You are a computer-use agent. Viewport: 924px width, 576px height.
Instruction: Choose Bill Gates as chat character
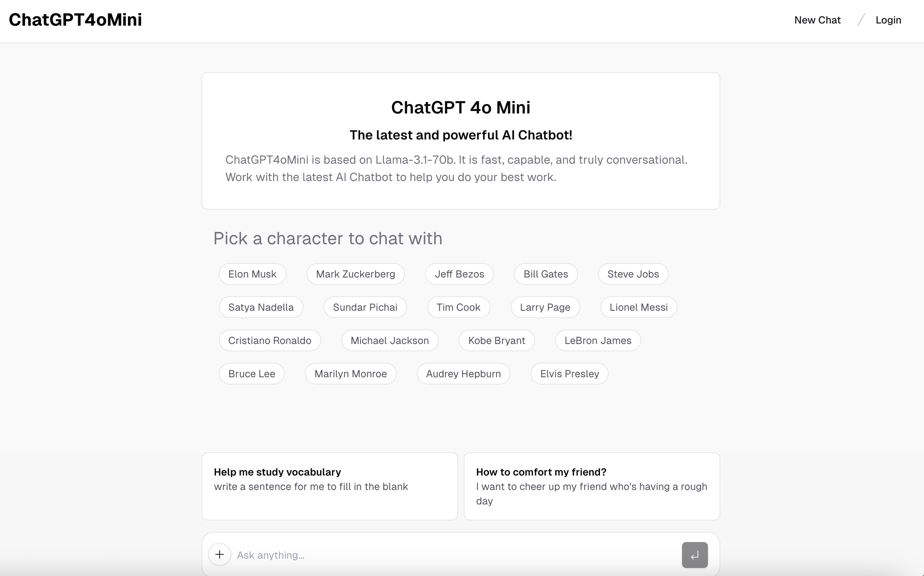pyautogui.click(x=545, y=274)
